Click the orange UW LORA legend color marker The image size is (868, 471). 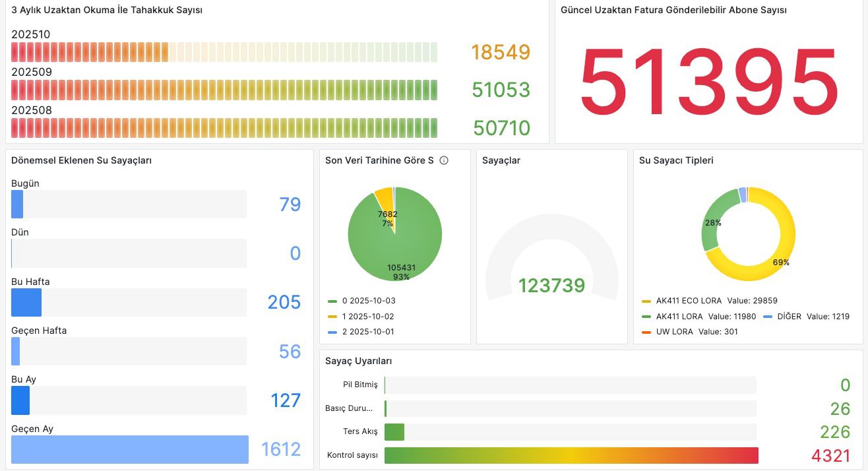tap(646, 332)
